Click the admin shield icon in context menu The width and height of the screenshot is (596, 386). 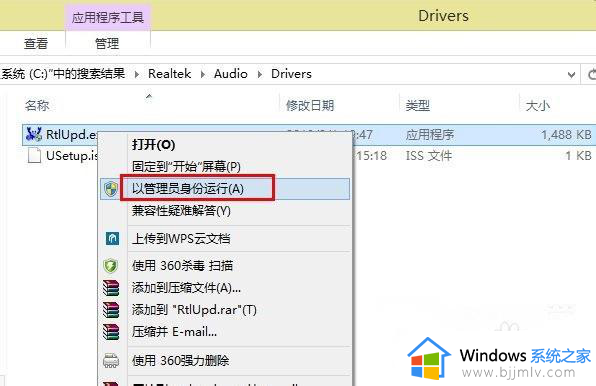[x=111, y=189]
